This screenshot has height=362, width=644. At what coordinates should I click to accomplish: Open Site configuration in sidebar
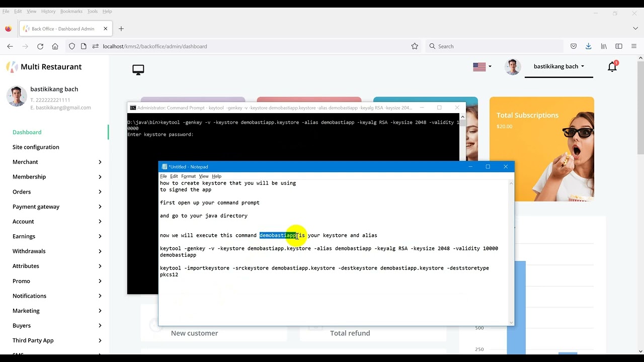(36, 147)
